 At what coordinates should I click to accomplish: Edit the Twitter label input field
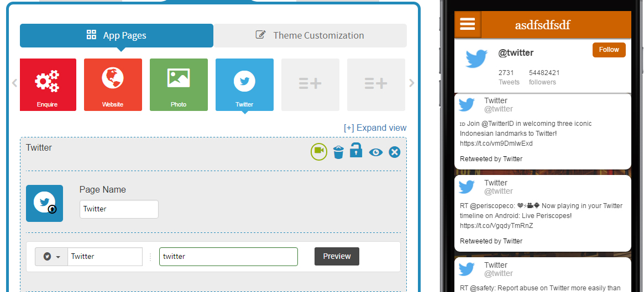pyautogui.click(x=105, y=257)
